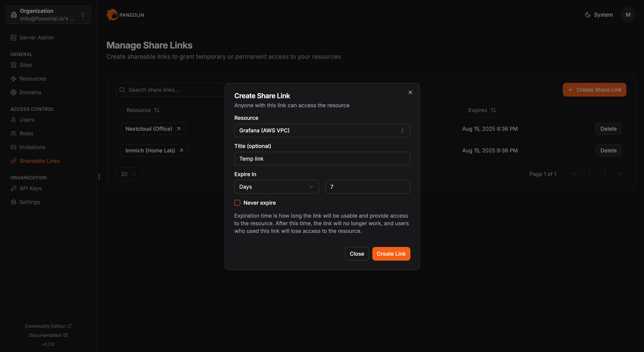644x352 pixels.
Task: Click search magnifier icon in share links
Action: (x=122, y=90)
